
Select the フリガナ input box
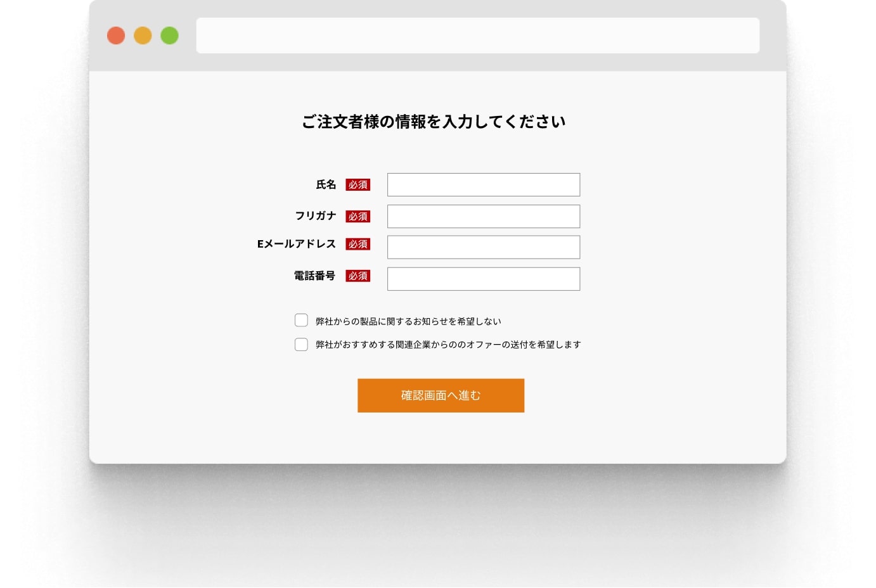483,217
